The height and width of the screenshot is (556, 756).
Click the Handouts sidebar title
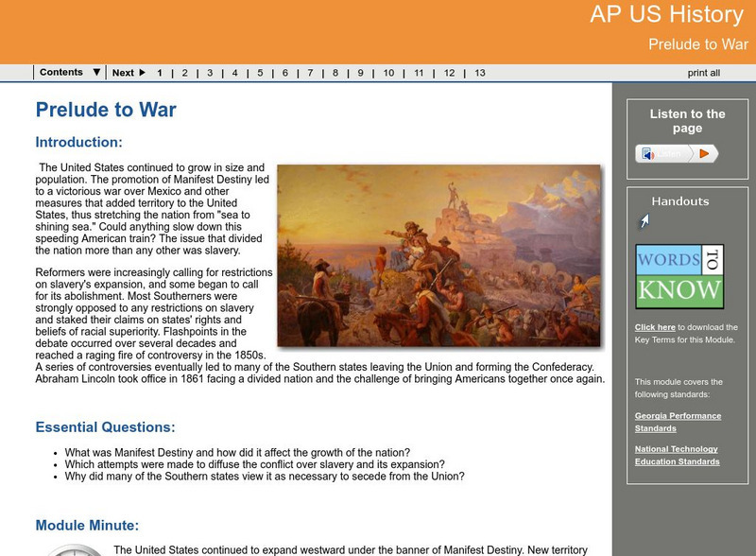679,201
